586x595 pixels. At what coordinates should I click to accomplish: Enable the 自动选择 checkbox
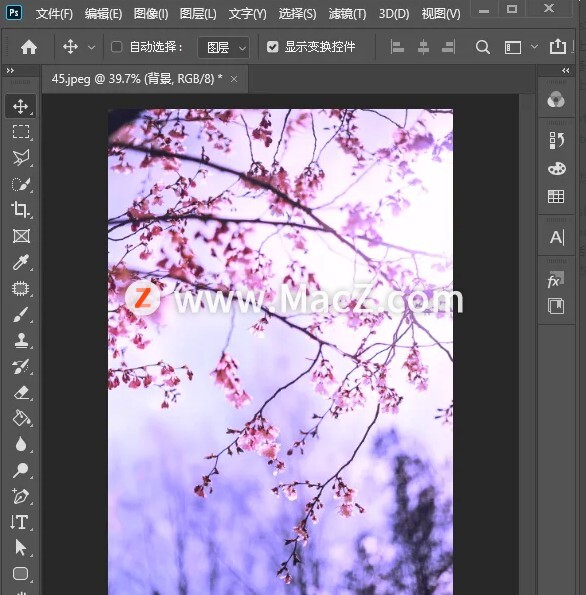click(x=117, y=47)
